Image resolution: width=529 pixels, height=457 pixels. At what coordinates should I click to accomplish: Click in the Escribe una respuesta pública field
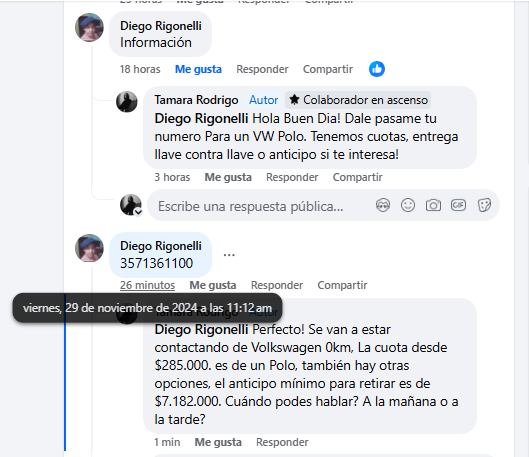coord(263,206)
